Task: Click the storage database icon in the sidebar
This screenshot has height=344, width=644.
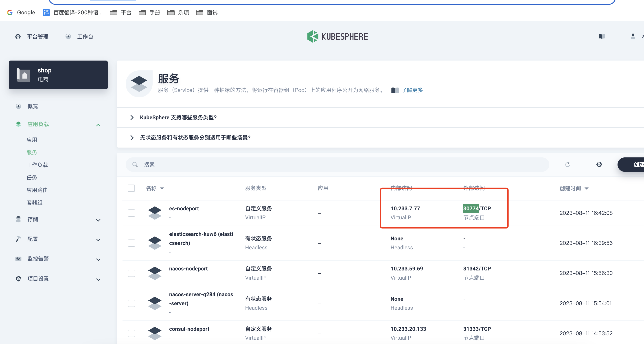Action: pos(18,219)
